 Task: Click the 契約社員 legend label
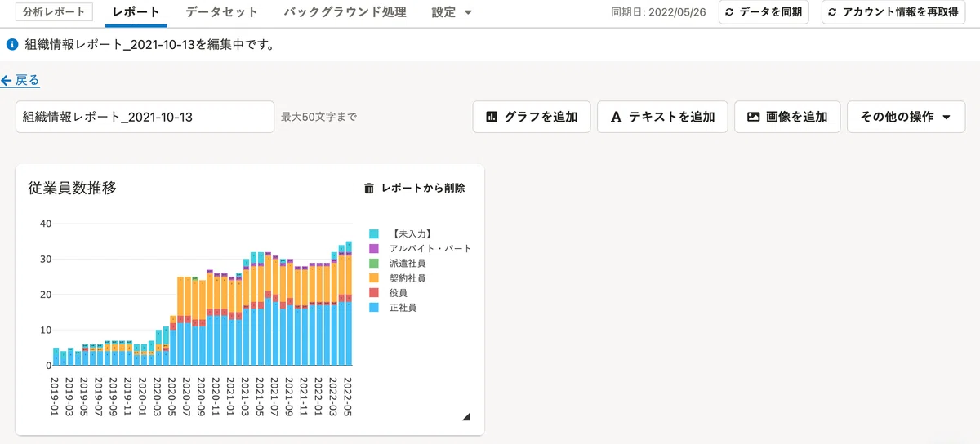pyautogui.click(x=408, y=278)
